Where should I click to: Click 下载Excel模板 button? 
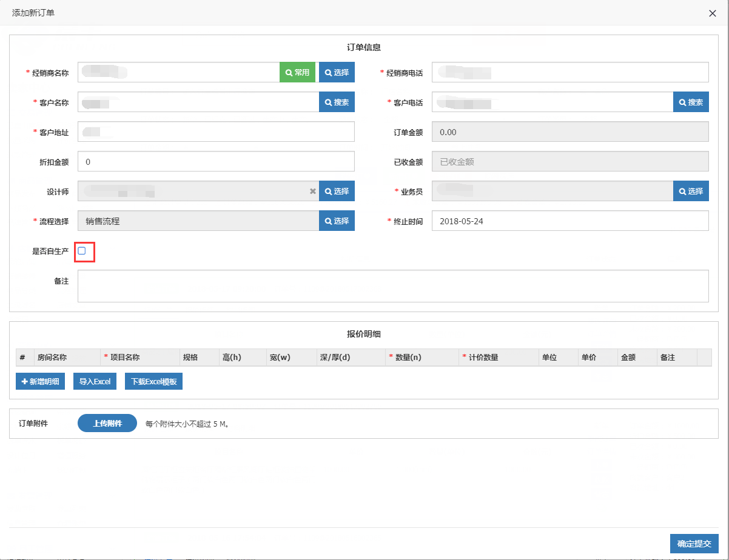153,381
